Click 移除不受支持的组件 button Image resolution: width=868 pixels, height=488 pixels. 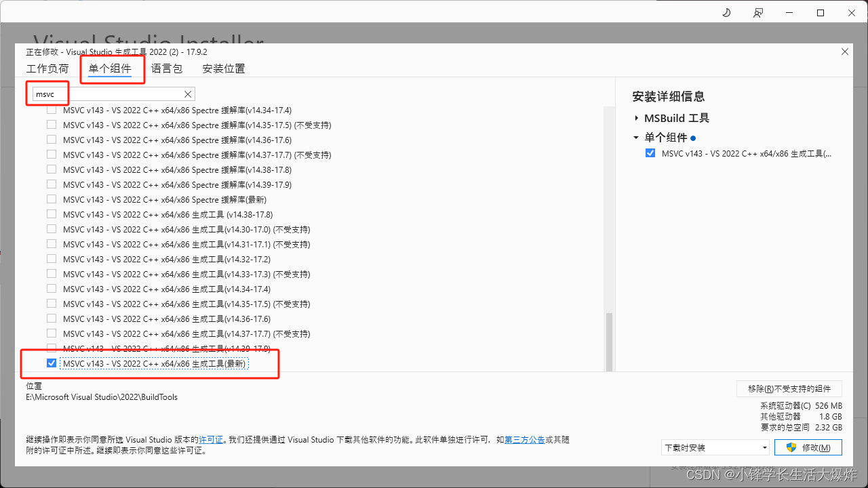(789, 388)
